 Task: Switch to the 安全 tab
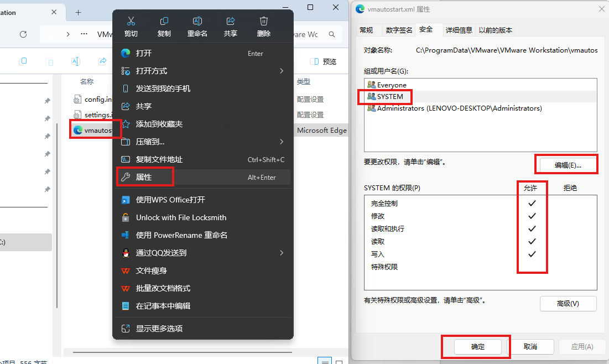click(426, 29)
